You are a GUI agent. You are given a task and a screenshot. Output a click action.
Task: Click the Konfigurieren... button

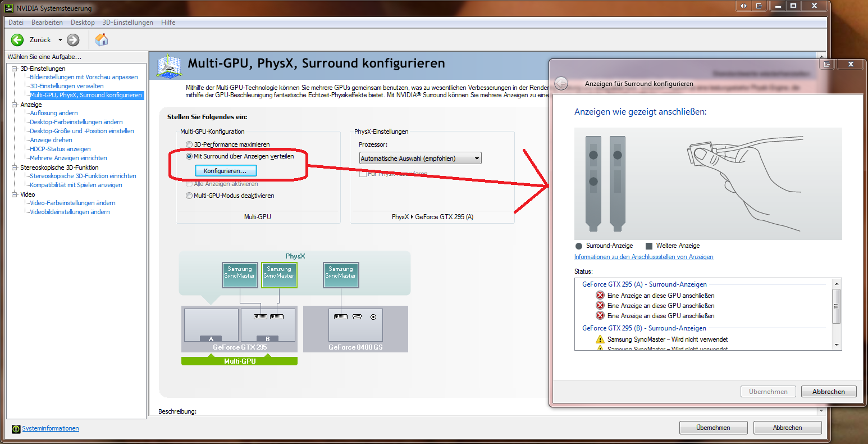tap(225, 170)
